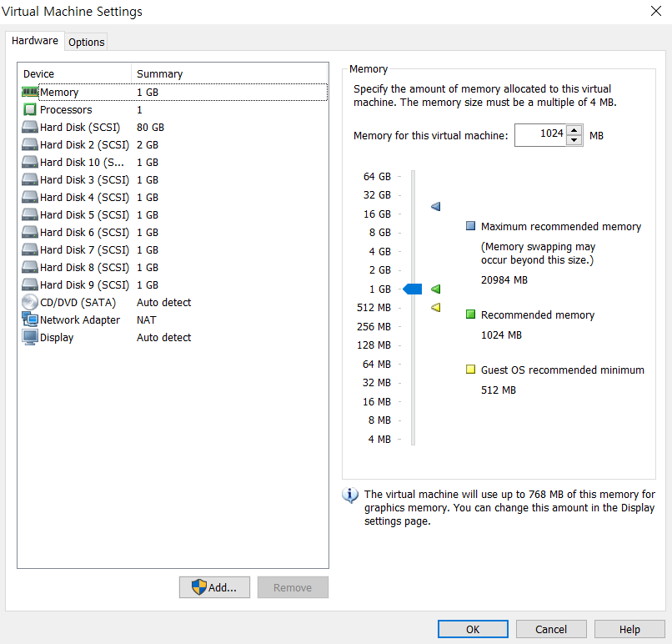Click the information icon beside graphics memory note
672x644 pixels.
tap(350, 496)
